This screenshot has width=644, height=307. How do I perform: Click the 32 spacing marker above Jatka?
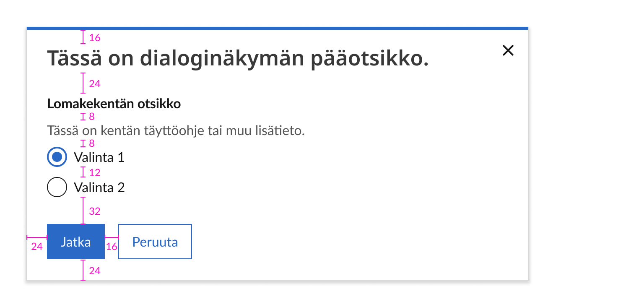click(x=94, y=211)
